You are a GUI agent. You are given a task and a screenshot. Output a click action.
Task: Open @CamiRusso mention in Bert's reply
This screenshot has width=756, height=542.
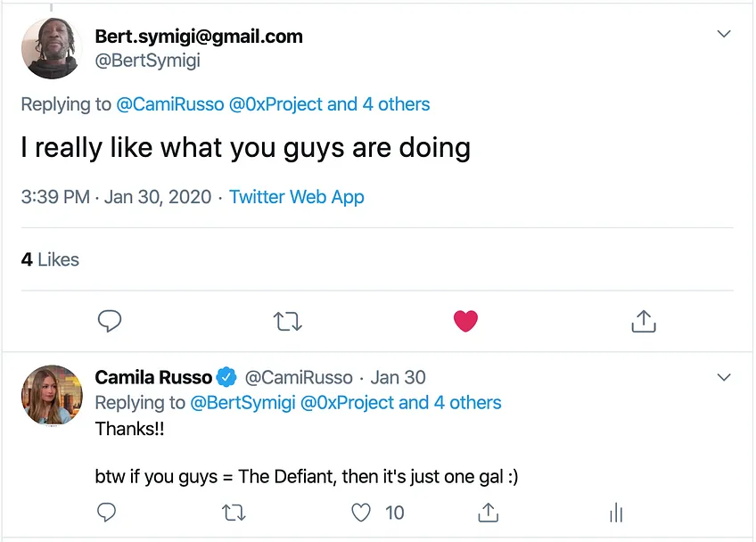click(x=170, y=104)
